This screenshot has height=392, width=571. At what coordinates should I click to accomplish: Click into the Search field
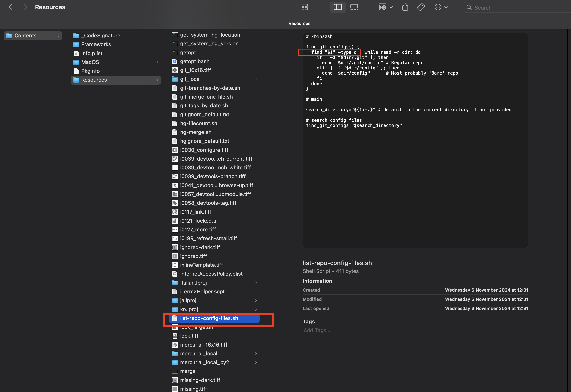click(x=517, y=8)
